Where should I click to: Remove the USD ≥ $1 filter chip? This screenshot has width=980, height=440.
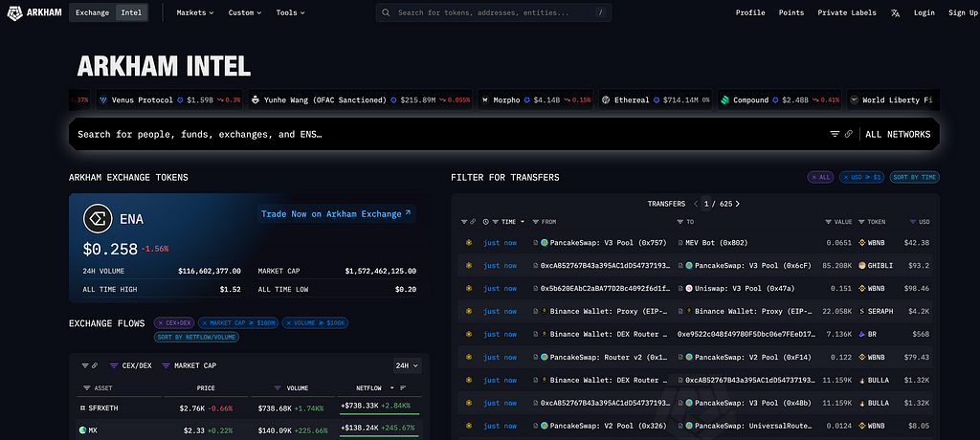[x=862, y=178]
